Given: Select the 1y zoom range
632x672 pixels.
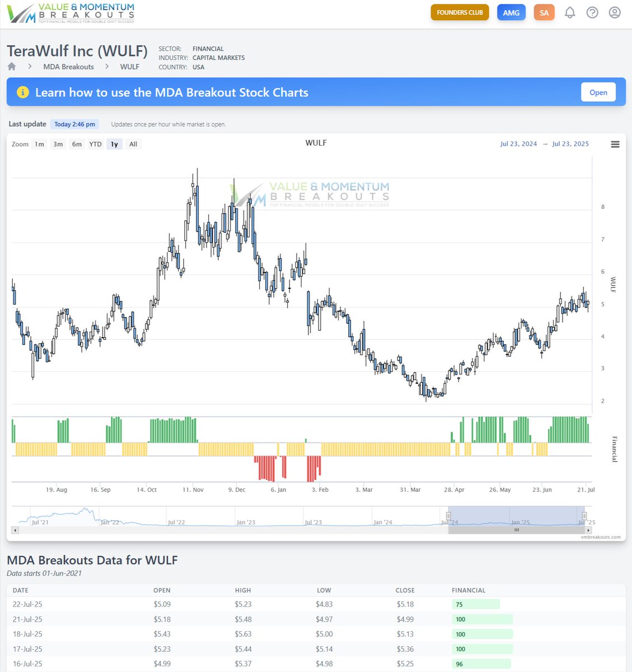Looking at the screenshot, I should (x=114, y=144).
